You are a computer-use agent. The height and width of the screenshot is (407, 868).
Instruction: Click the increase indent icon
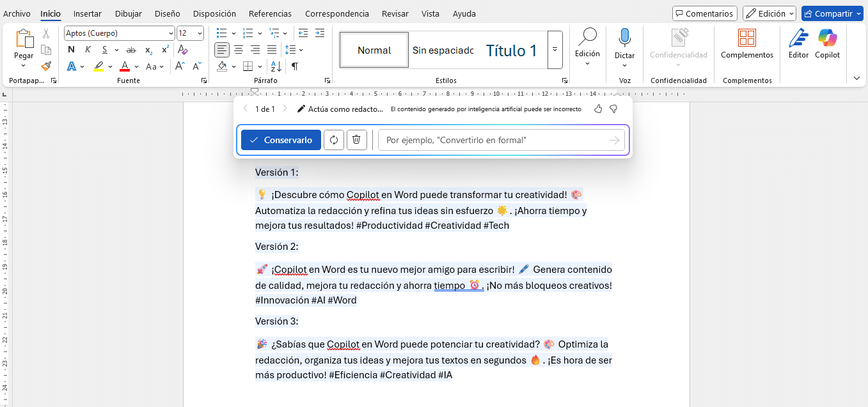(320, 33)
